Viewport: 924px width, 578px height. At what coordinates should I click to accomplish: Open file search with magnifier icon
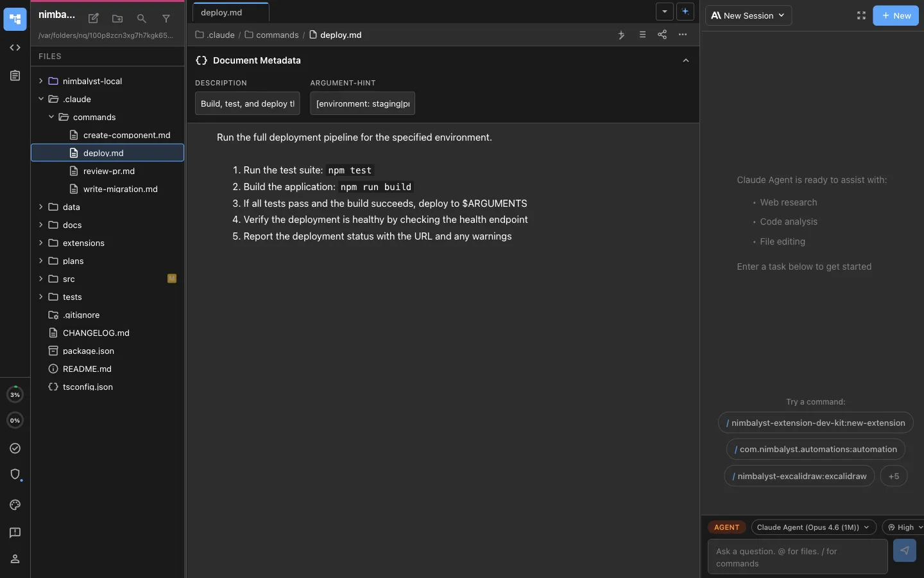[142, 19]
